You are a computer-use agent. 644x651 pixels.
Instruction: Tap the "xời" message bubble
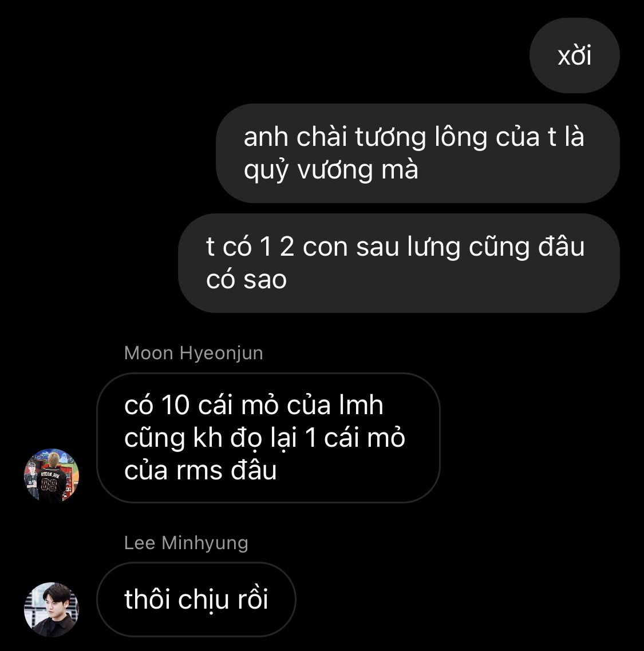click(574, 55)
